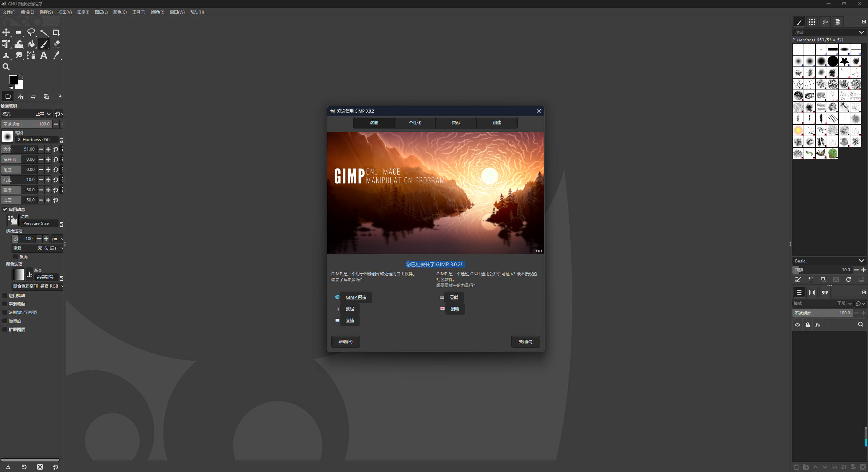This screenshot has width=868, height=472.
Task: Open the Patterns tab in right dock
Action: coord(812,22)
